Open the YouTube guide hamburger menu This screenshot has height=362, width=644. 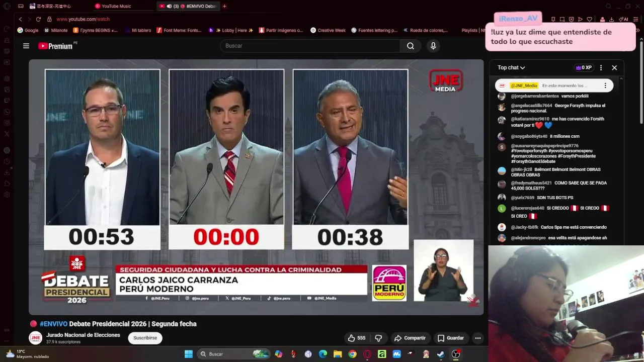pyautogui.click(x=26, y=46)
